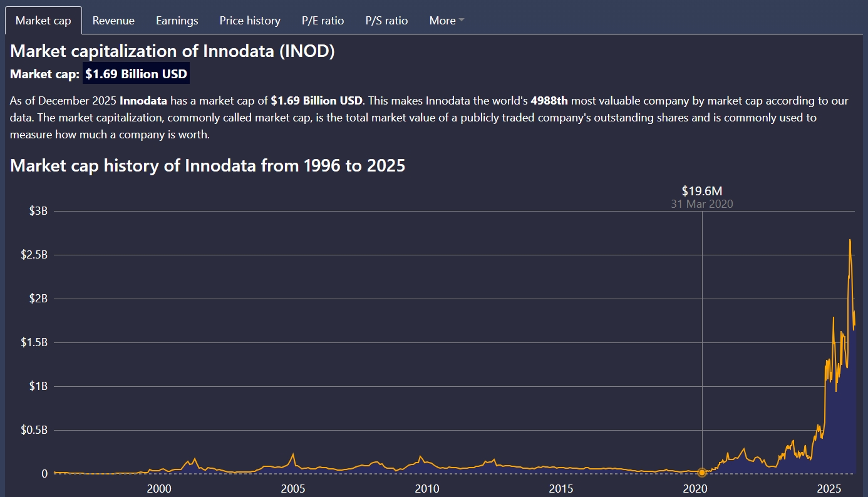The width and height of the screenshot is (868, 497).
Task: Click the $1.5B y-axis label
Action: 34,342
